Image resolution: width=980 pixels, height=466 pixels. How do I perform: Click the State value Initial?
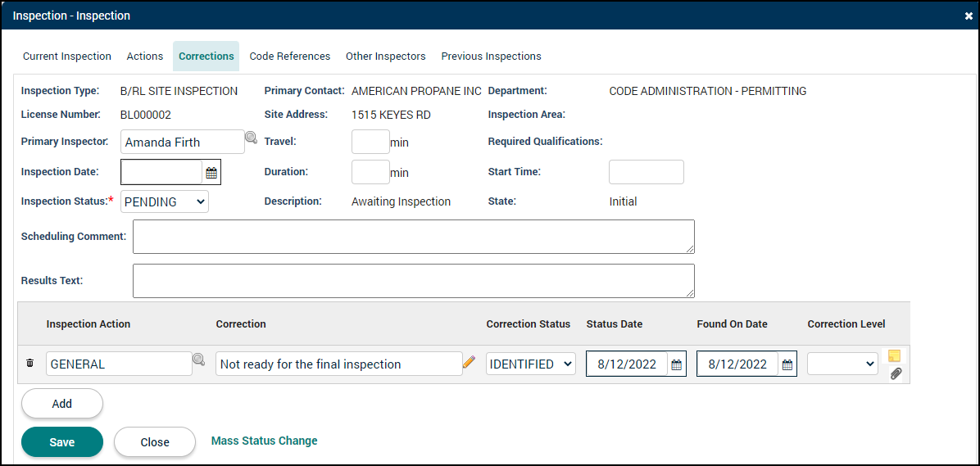[x=623, y=201]
